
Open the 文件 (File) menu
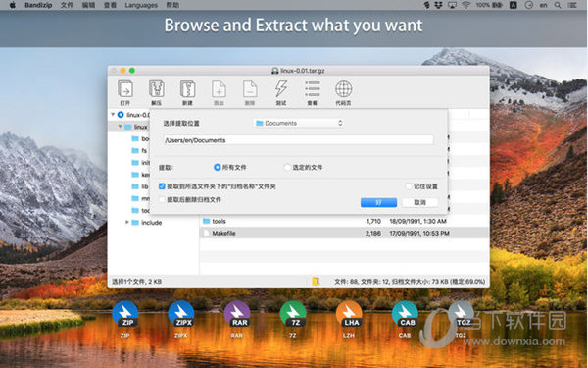click(67, 5)
